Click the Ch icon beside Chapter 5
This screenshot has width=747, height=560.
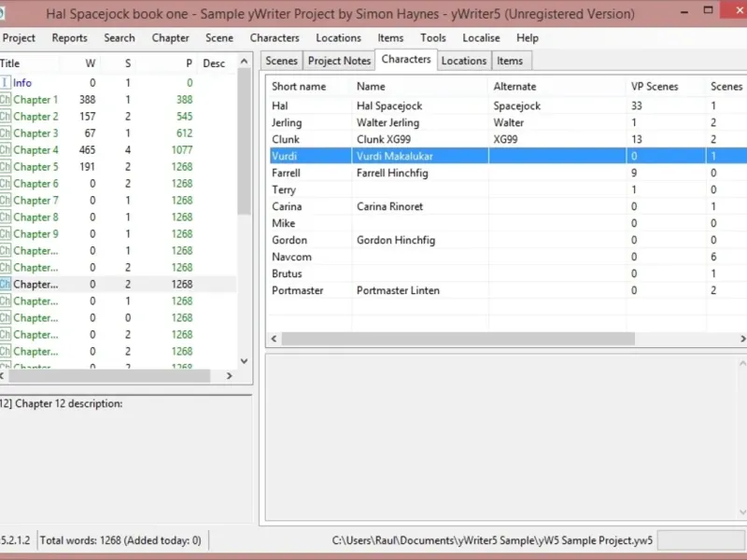pyautogui.click(x=5, y=167)
